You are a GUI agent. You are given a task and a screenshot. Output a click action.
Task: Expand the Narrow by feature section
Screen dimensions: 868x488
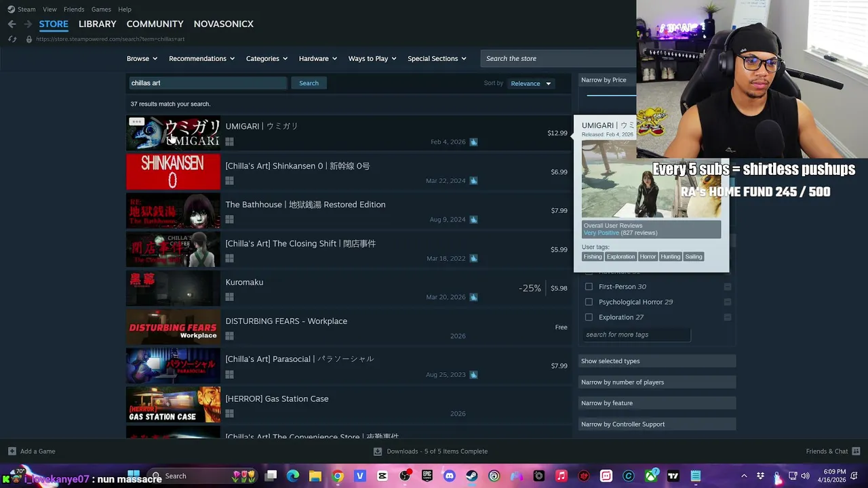tap(657, 403)
